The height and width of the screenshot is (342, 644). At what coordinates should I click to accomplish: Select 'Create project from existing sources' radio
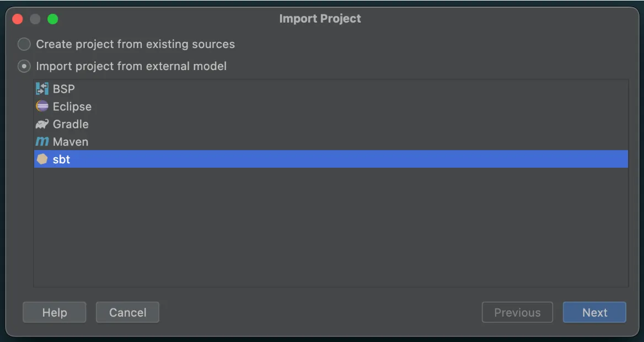coord(24,44)
